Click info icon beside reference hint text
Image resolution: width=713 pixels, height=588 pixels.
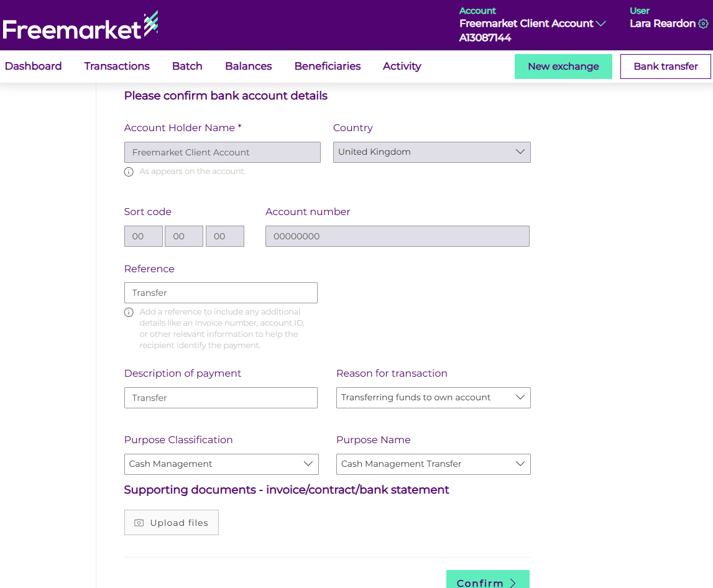point(129,312)
